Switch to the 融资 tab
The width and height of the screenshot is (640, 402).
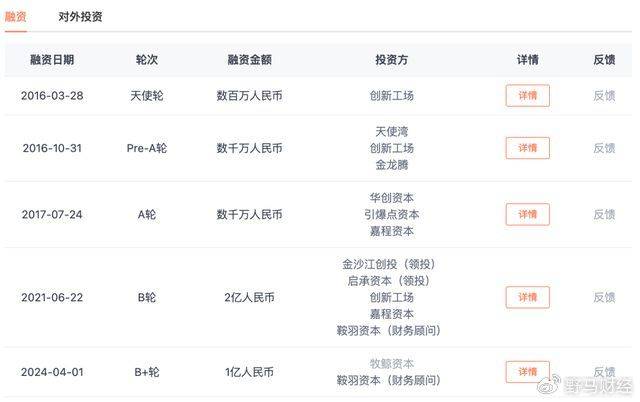pyautogui.click(x=16, y=17)
